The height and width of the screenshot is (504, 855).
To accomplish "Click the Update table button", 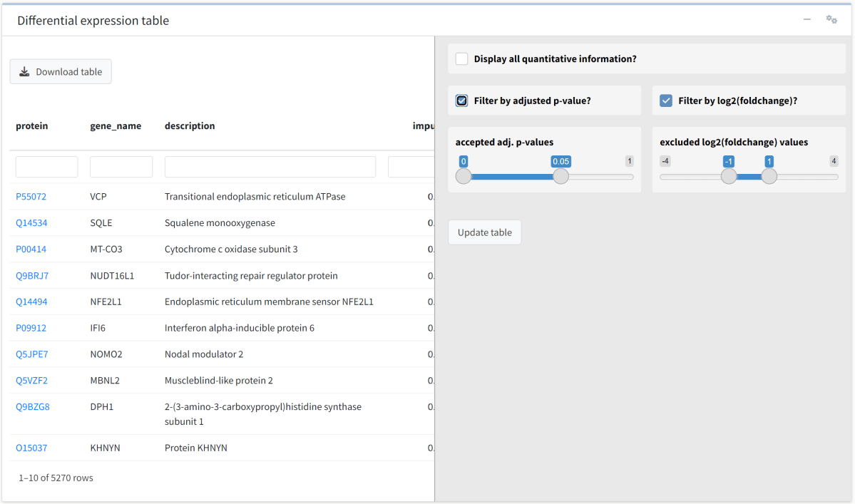I will point(485,232).
